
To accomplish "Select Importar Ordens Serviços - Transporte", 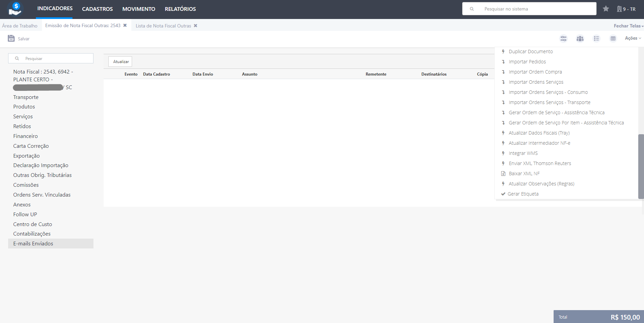I will pos(550,102).
